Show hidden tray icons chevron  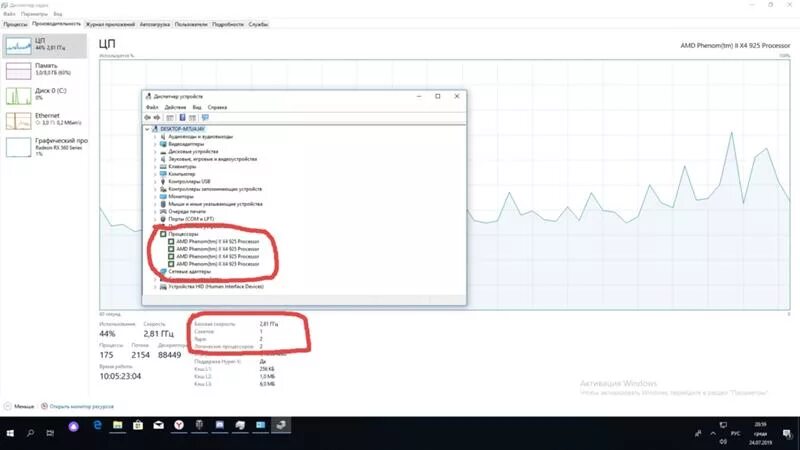point(713,434)
